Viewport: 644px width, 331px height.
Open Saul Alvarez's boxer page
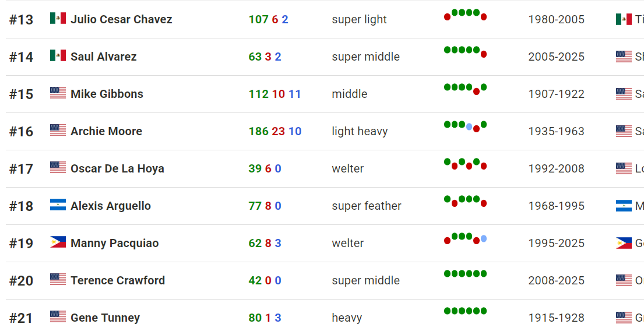pyautogui.click(x=103, y=57)
